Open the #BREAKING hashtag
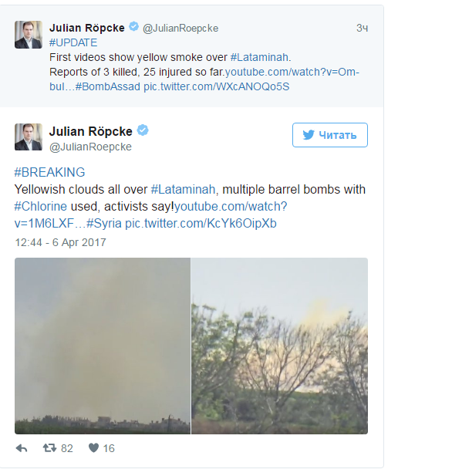Image resolution: width=452 pixels, height=476 pixels. click(49, 172)
